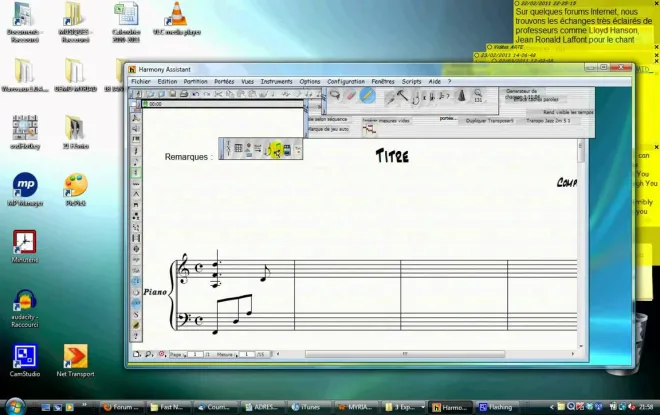Click the treble clef on the Piano staff

tap(184, 269)
